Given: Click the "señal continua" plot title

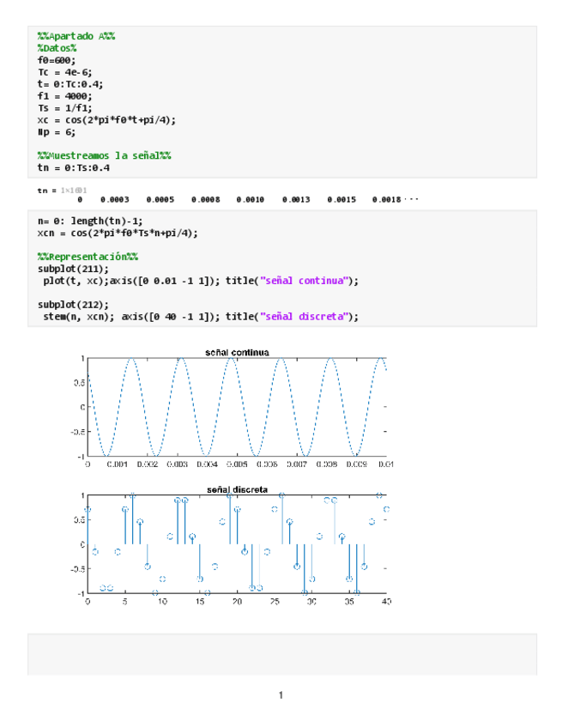Looking at the screenshot, I should [237, 352].
